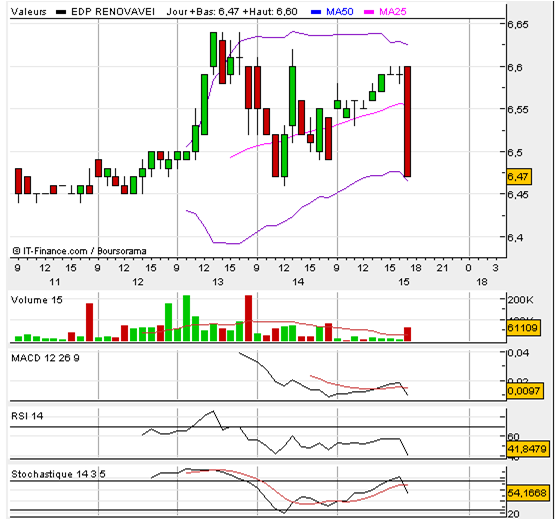Click the 'MACD 12 26 9' panel label
Screen dimensions: 557x520
click(x=45, y=358)
